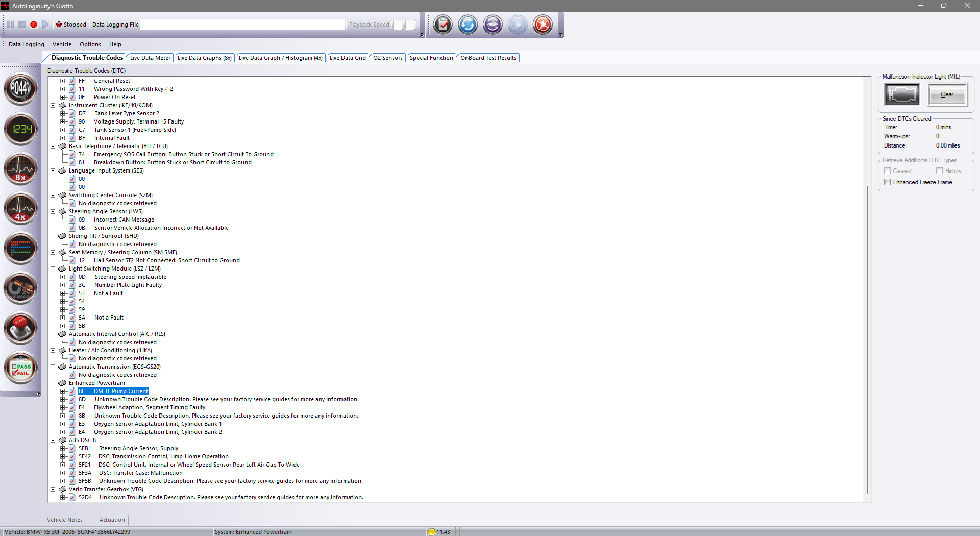
Task: Switch to Live Data Graph / Histogram (4x) tab
Action: click(x=280, y=58)
